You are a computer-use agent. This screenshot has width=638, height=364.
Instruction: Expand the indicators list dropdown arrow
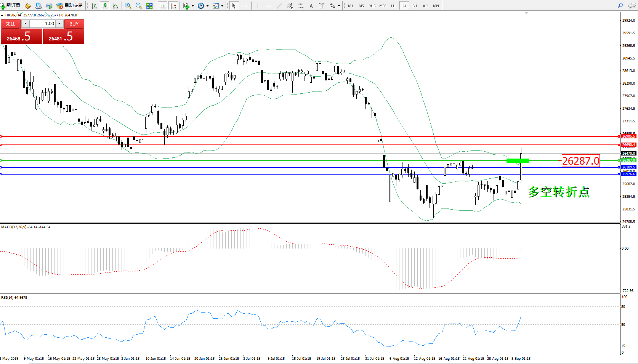tap(192, 6)
